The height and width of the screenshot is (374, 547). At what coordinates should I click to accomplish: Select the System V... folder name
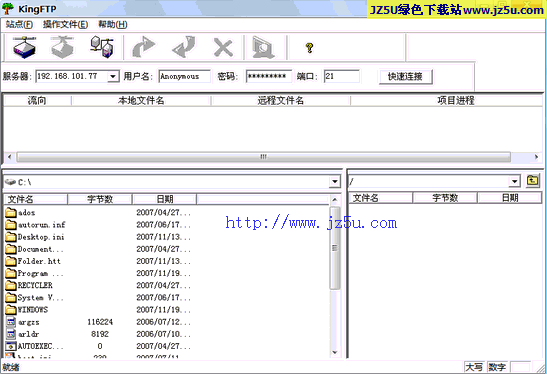(40, 298)
